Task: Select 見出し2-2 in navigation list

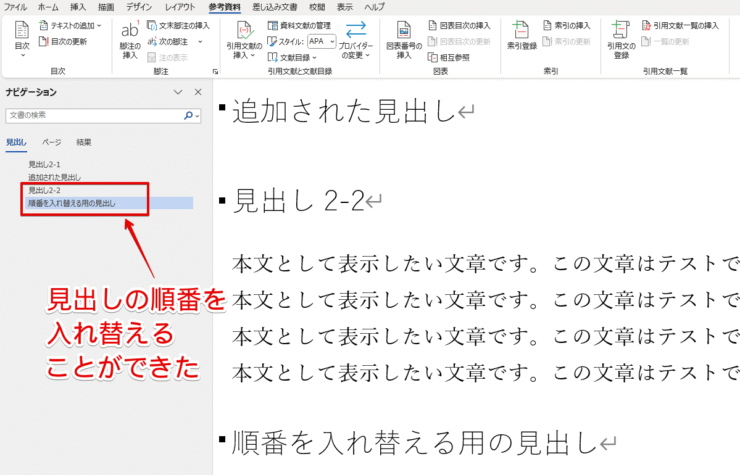Action: click(44, 190)
